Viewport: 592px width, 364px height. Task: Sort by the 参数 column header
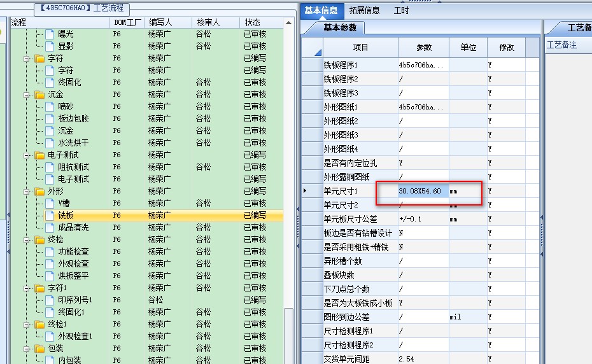(423, 48)
